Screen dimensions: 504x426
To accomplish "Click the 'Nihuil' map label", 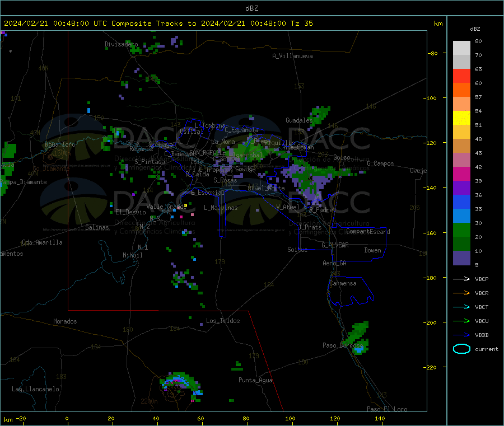I will pos(132,255).
